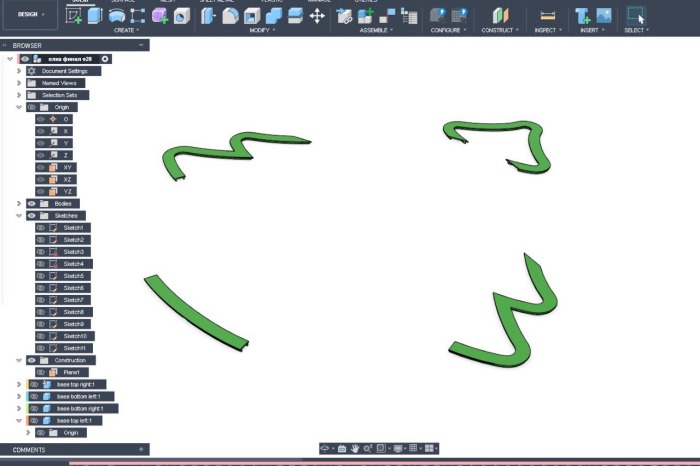Expand the base top right:1 component
700x466 pixels.
[19, 384]
